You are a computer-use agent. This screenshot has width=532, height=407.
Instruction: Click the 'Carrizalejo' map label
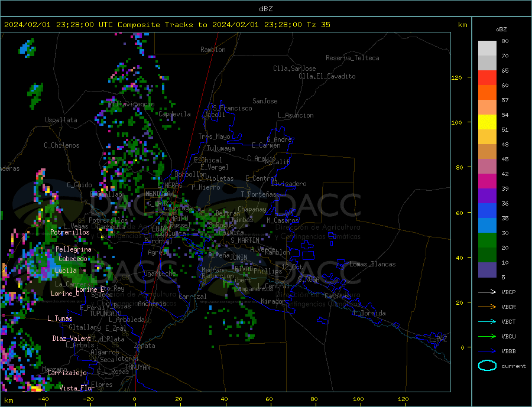(67, 373)
